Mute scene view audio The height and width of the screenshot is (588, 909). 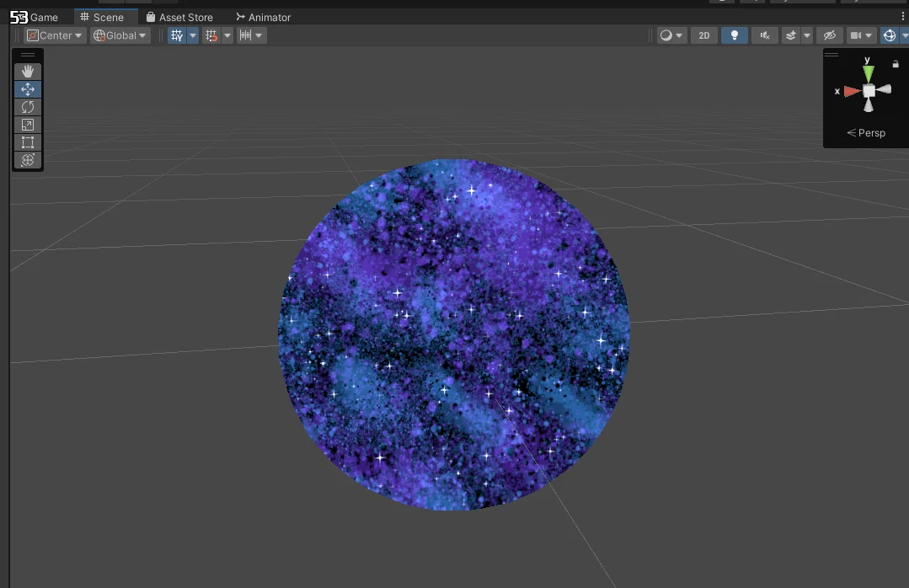click(764, 35)
